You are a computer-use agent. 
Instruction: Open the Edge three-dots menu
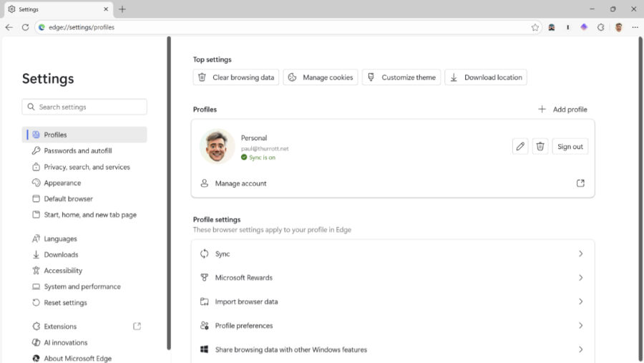point(635,27)
